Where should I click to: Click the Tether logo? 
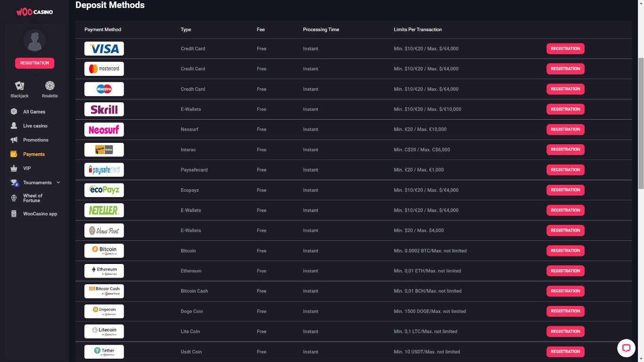pyautogui.click(x=104, y=352)
